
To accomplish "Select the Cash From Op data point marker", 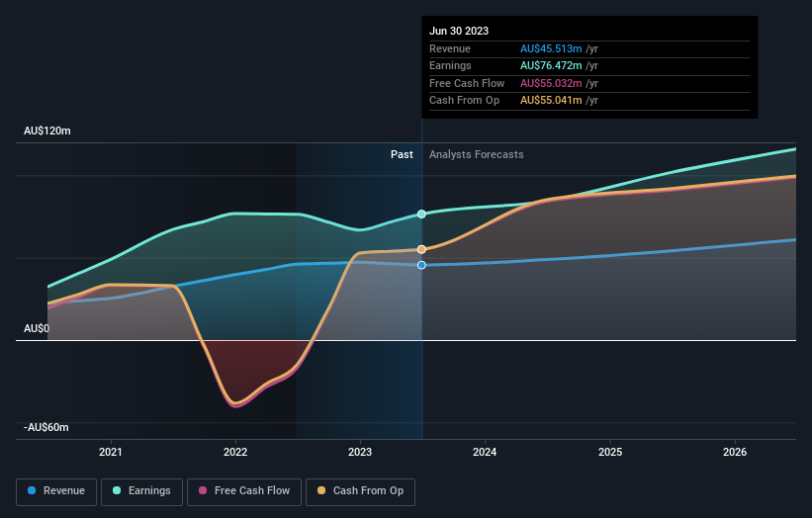I will click(x=421, y=249).
